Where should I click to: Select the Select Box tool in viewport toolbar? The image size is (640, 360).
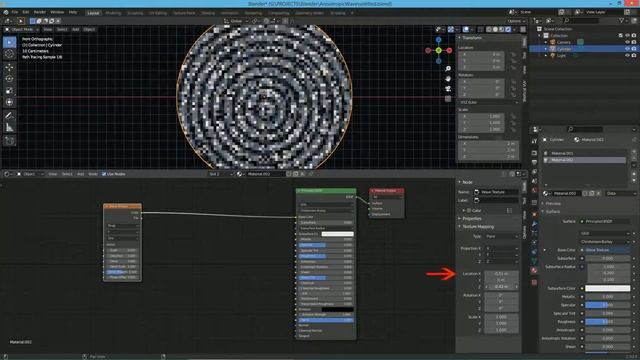[9, 42]
